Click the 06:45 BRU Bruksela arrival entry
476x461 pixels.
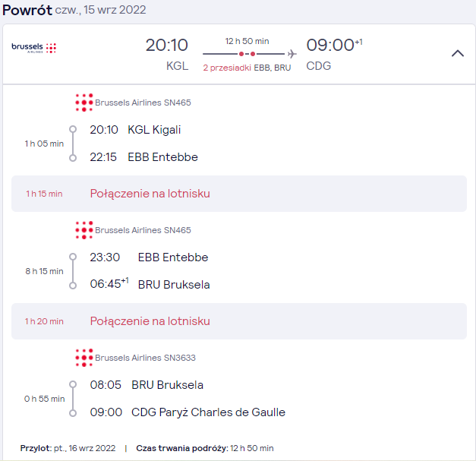[150, 284]
